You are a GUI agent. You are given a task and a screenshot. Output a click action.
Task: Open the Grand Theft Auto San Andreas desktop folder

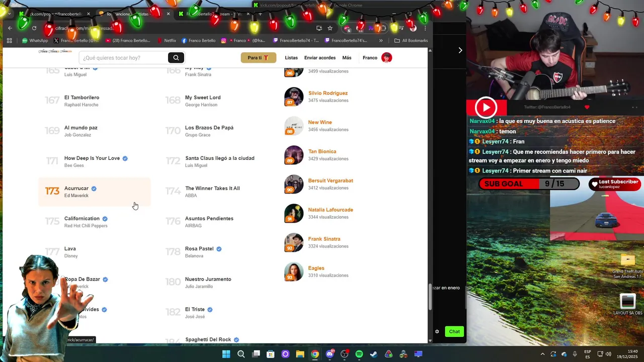click(x=628, y=266)
